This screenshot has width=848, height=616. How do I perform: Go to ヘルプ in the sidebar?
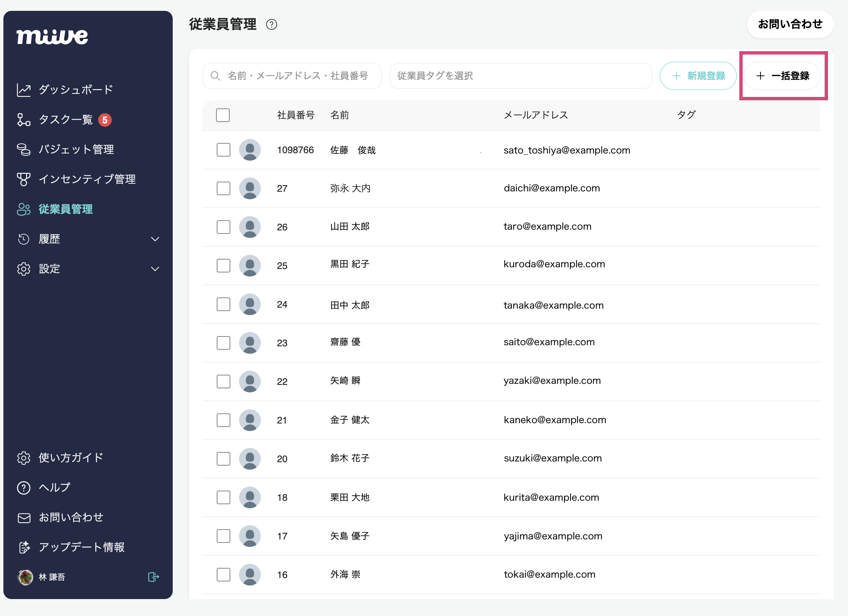point(55,487)
